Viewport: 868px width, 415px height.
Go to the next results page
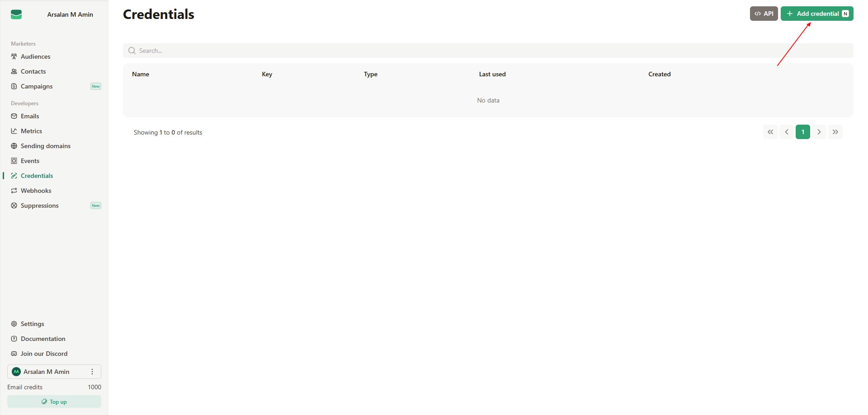pyautogui.click(x=819, y=132)
